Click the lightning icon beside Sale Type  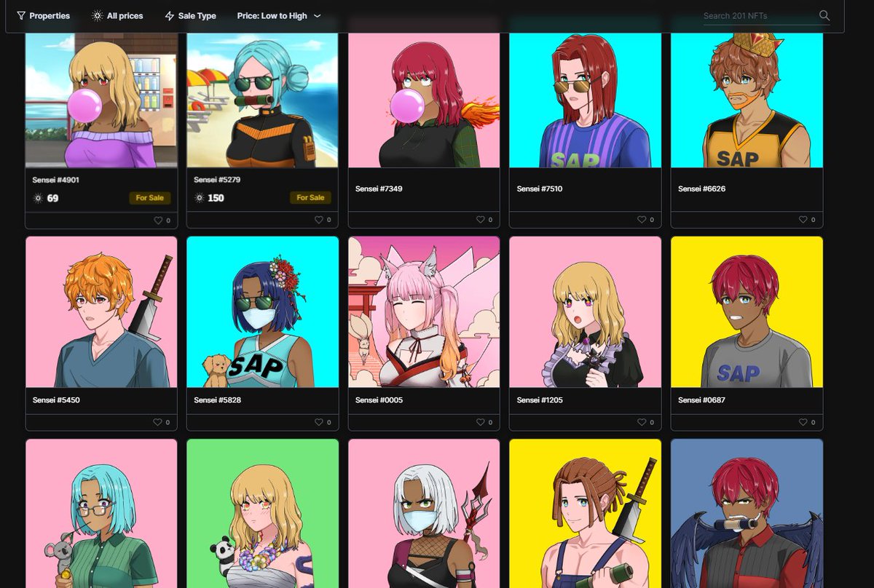pos(170,16)
